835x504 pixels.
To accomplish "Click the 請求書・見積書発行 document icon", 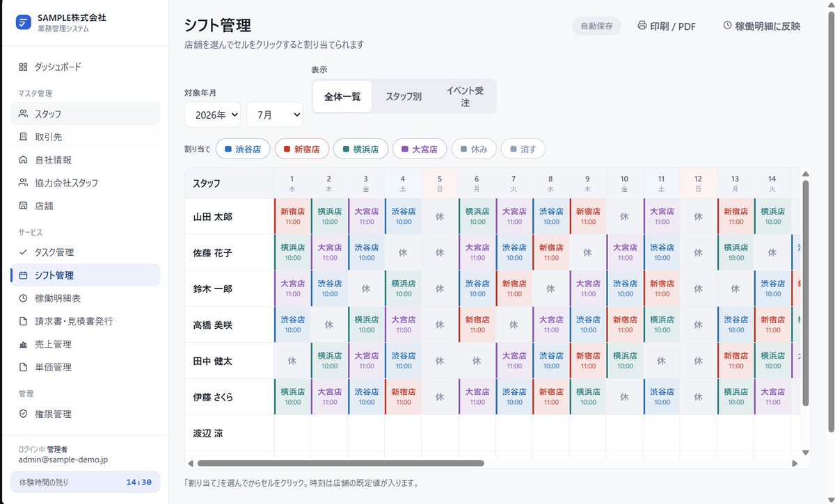I will point(23,321).
